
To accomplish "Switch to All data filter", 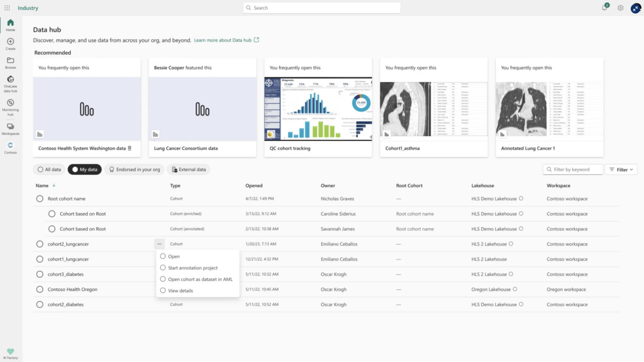I will click(49, 169).
